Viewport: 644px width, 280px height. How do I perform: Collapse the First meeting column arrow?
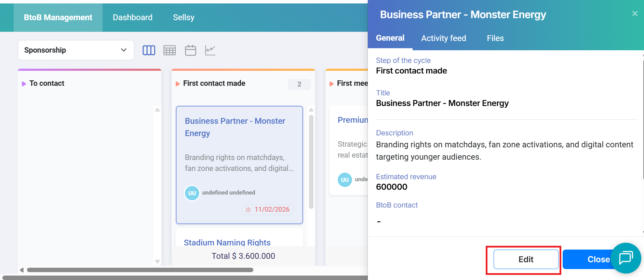point(332,84)
